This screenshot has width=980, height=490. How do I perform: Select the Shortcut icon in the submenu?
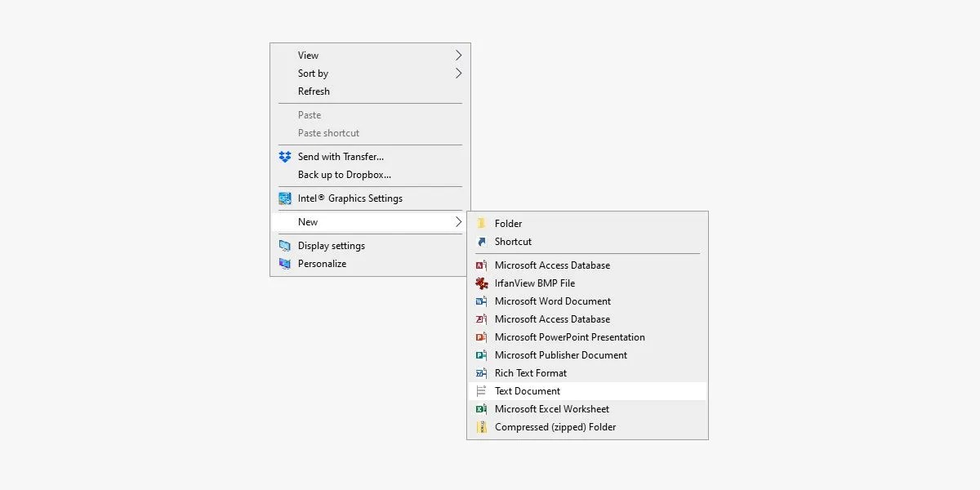482,242
